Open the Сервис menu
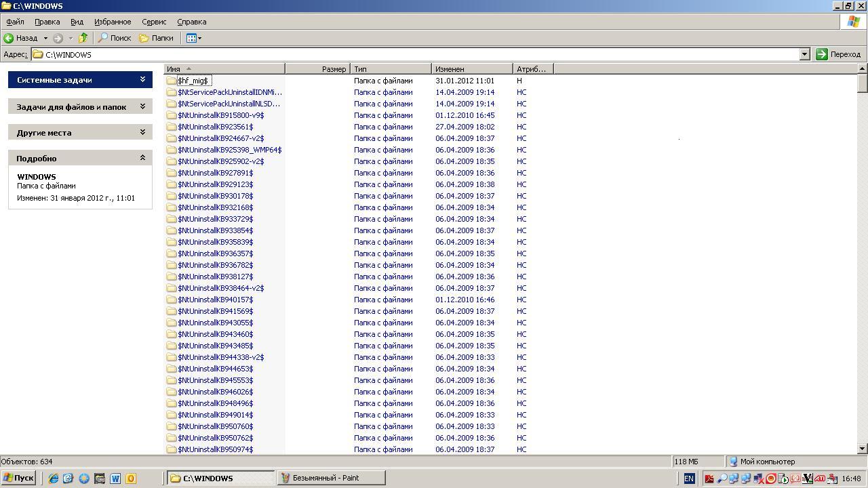The height and width of the screenshot is (488, 868). coord(154,22)
